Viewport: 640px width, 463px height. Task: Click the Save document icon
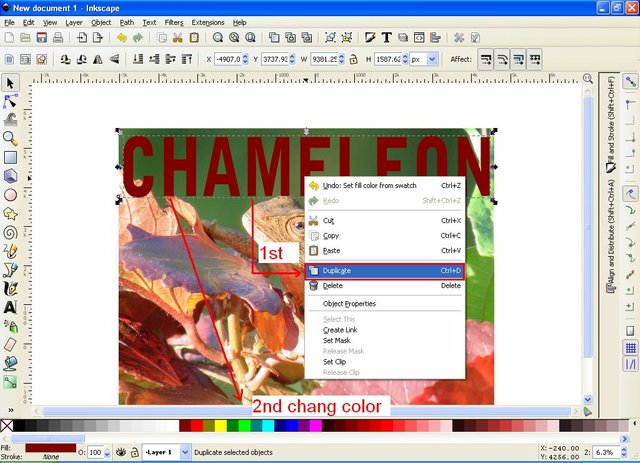click(42, 38)
